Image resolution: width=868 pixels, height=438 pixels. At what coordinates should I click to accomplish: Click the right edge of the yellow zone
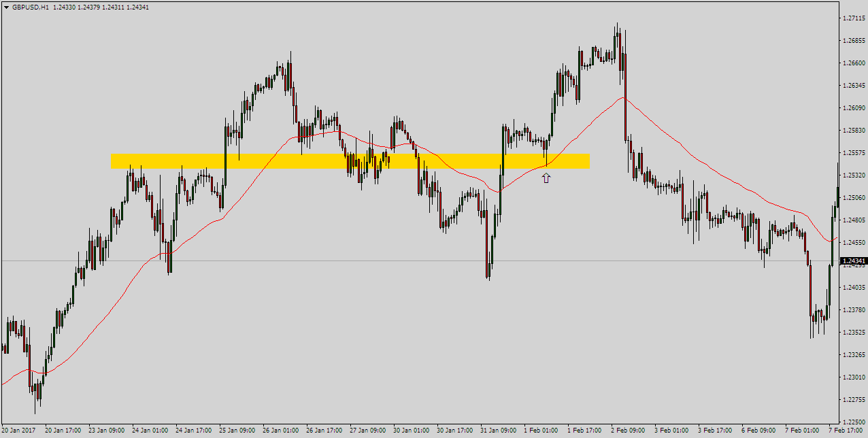point(588,161)
